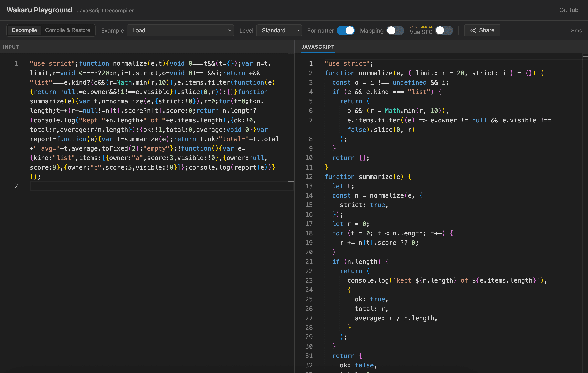The image size is (588, 373).
Task: Click 'let t;' on output line 13
Action: [343, 186]
